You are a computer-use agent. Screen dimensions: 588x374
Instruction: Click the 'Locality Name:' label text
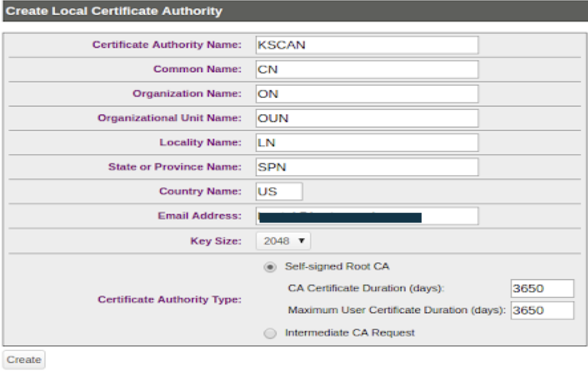(x=200, y=143)
